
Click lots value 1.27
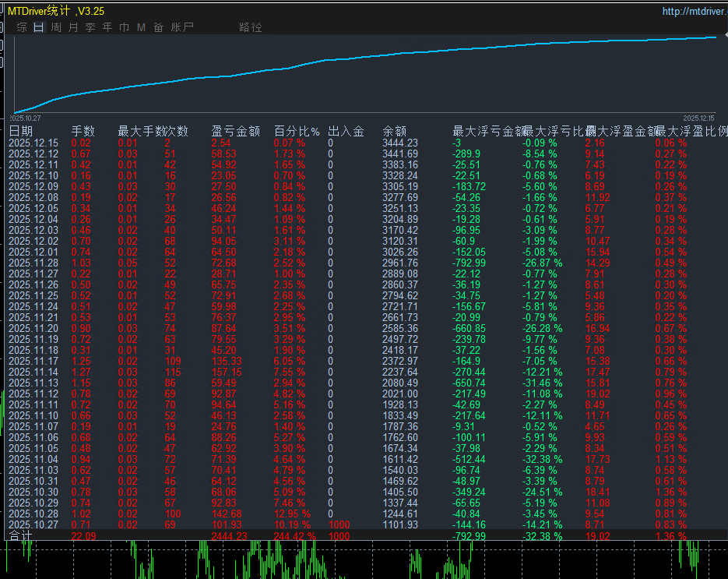pos(81,372)
